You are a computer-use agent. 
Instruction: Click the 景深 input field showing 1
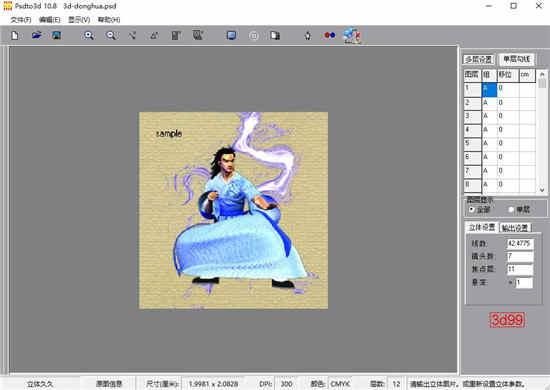524,283
